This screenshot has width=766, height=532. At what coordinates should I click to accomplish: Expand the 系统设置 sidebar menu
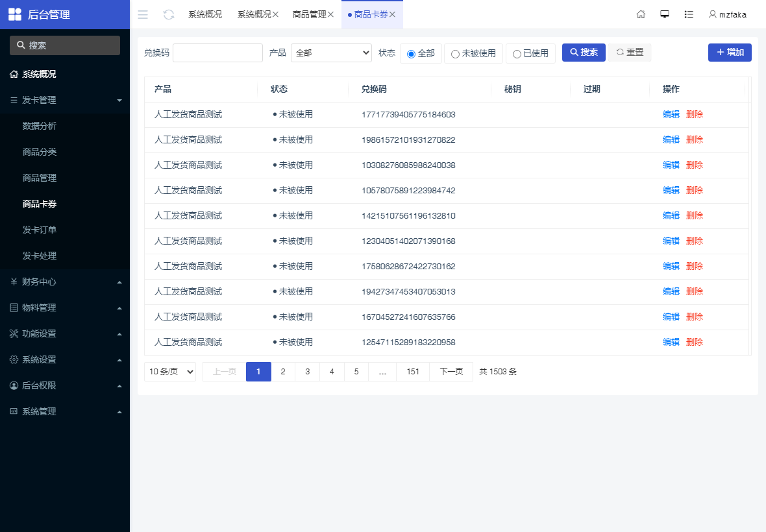pos(65,359)
